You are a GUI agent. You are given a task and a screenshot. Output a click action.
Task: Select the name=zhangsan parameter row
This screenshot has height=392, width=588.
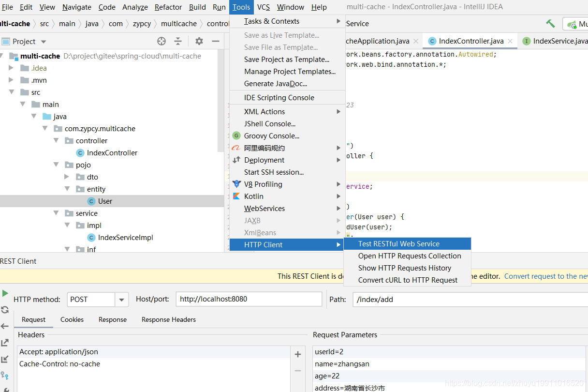450,364
